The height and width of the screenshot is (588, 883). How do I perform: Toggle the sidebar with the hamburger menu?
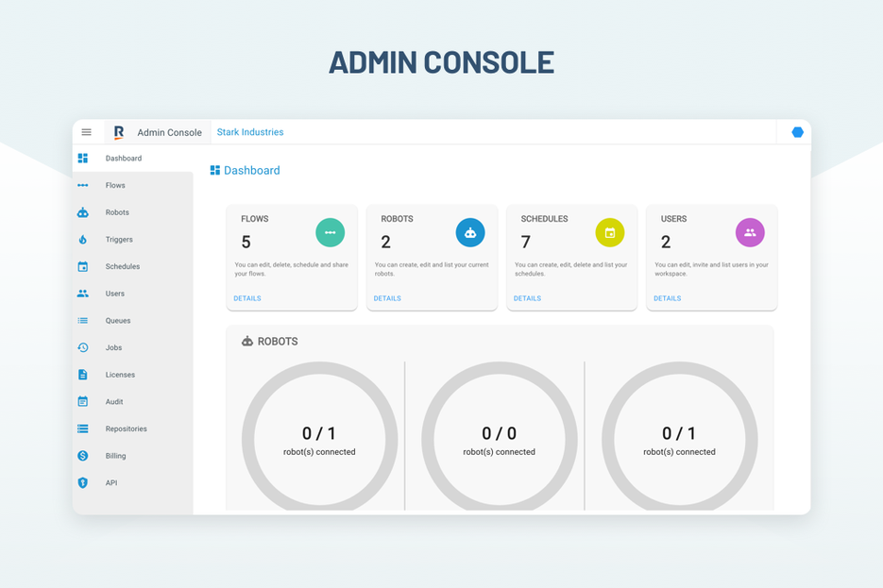pos(87,132)
